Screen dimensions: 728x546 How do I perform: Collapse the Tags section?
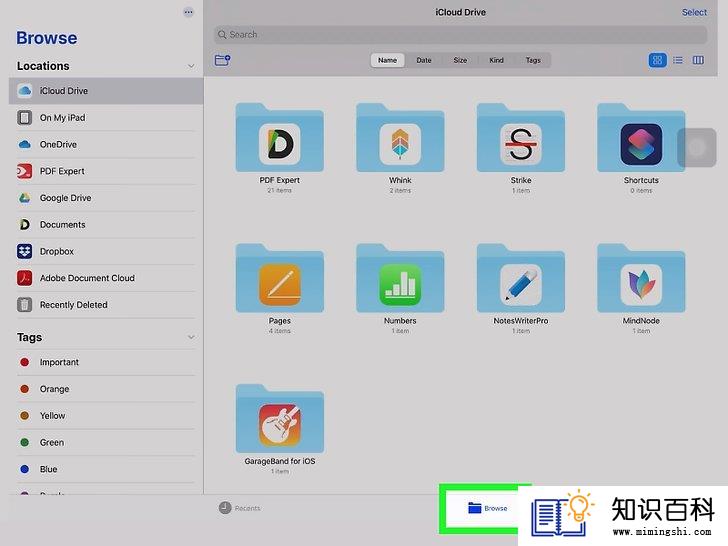point(191,337)
